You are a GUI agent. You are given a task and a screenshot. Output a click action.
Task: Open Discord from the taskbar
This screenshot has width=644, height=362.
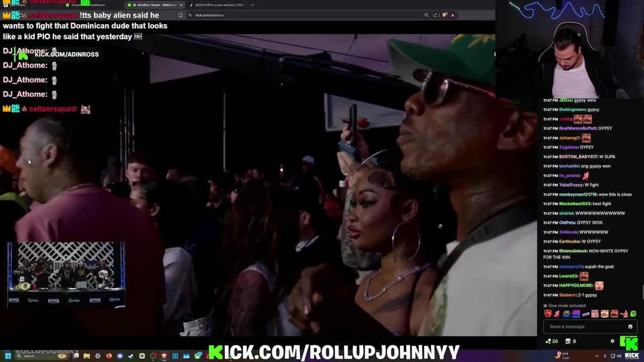click(x=120, y=356)
